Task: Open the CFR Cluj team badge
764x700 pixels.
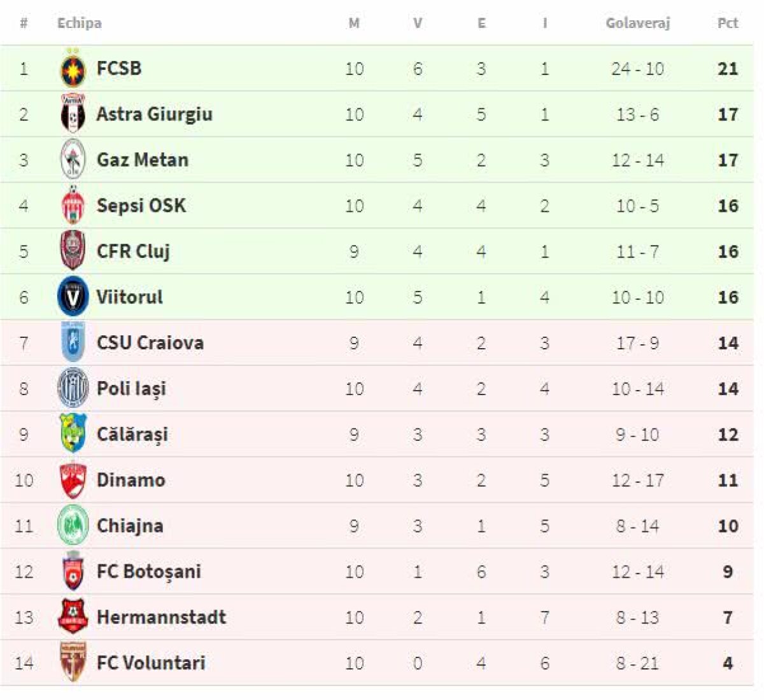Action: pyautogui.click(x=73, y=251)
